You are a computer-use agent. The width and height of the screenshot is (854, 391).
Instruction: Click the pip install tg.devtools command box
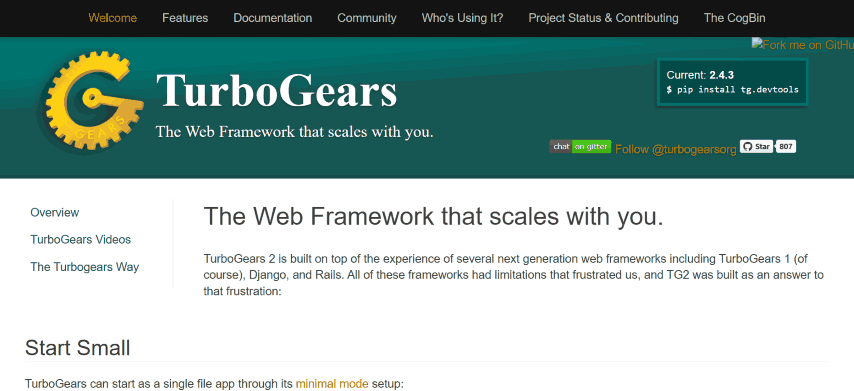pos(732,89)
